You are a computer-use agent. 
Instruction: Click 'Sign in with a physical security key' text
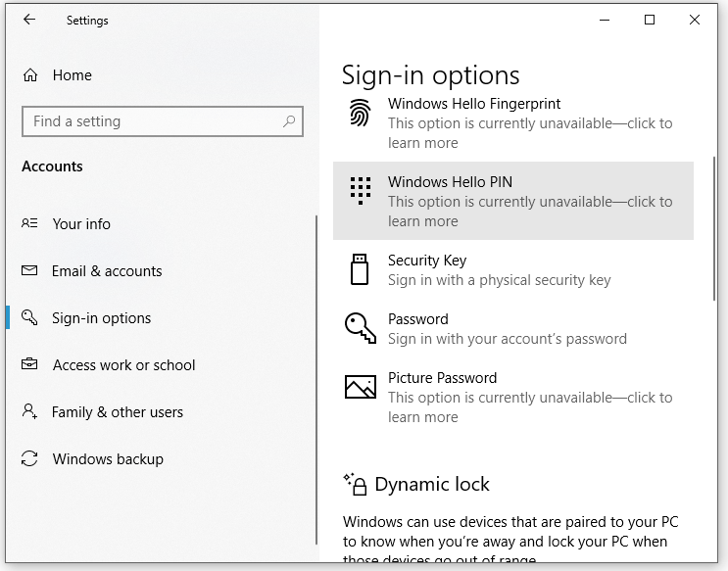499,280
